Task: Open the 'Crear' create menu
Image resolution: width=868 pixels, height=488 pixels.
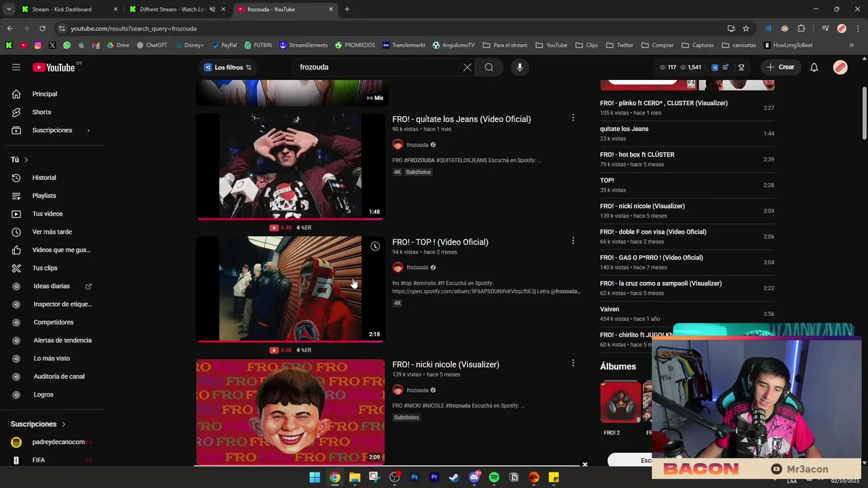Action: pyautogui.click(x=781, y=67)
